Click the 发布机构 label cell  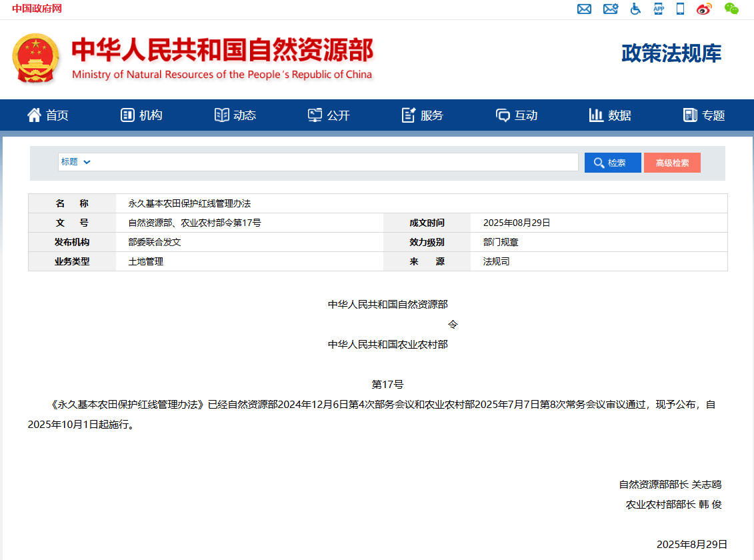(72, 242)
